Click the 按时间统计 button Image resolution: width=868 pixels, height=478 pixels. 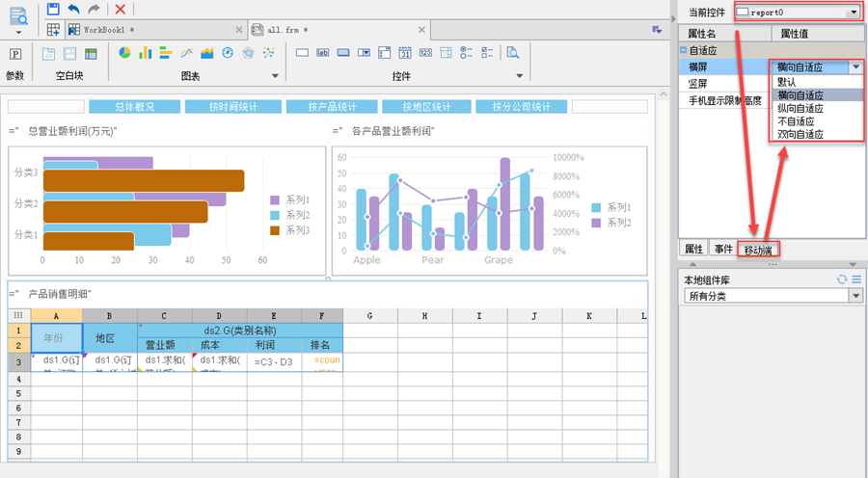(233, 107)
